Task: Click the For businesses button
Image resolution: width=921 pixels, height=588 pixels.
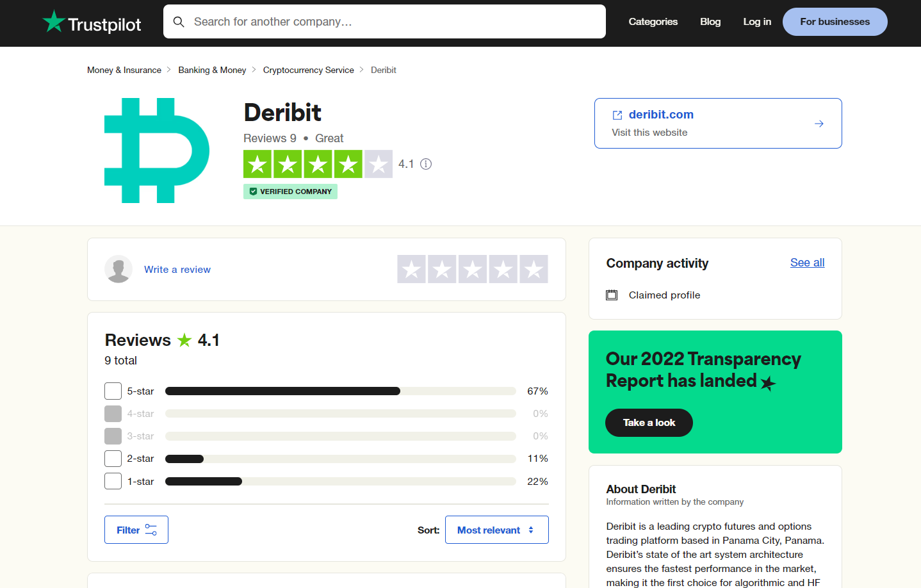Action: tap(835, 22)
